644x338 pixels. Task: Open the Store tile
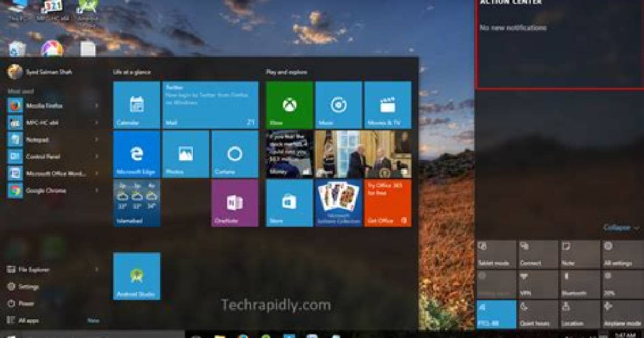(290, 203)
